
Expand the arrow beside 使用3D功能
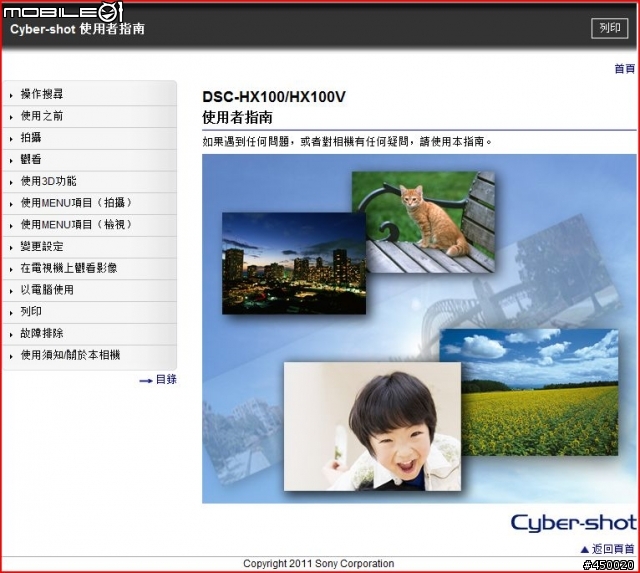pyautogui.click(x=11, y=182)
